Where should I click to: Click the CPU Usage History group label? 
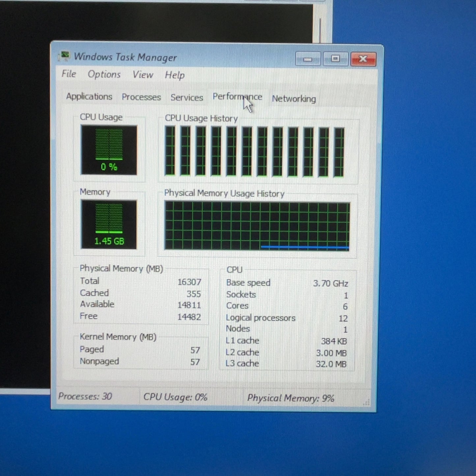(x=201, y=118)
